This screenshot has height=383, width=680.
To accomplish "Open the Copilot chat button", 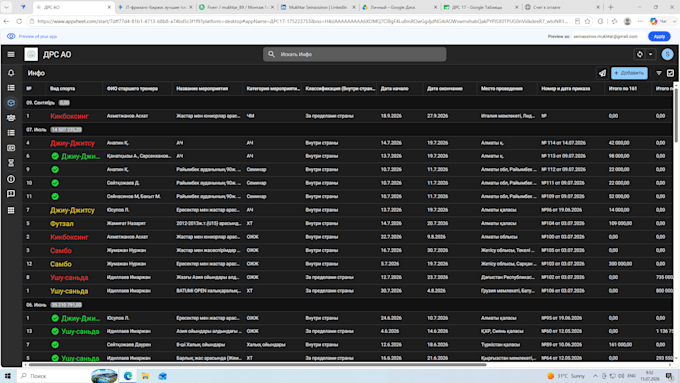I will 659,21.
